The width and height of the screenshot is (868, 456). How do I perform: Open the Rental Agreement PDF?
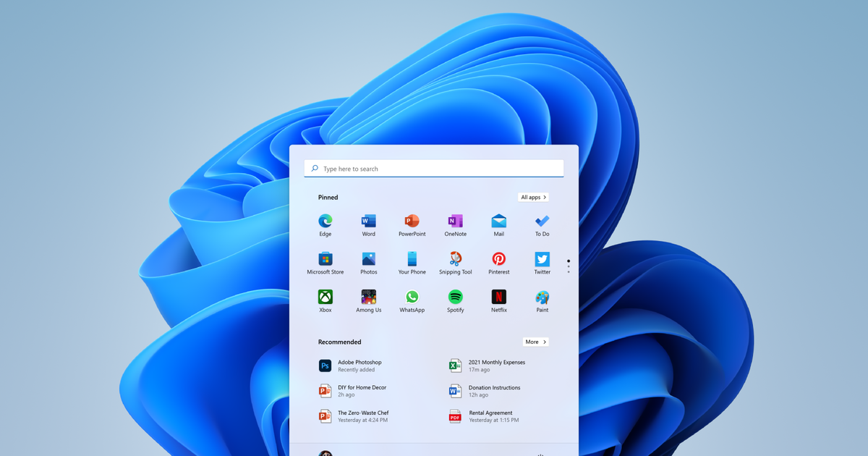(490, 416)
